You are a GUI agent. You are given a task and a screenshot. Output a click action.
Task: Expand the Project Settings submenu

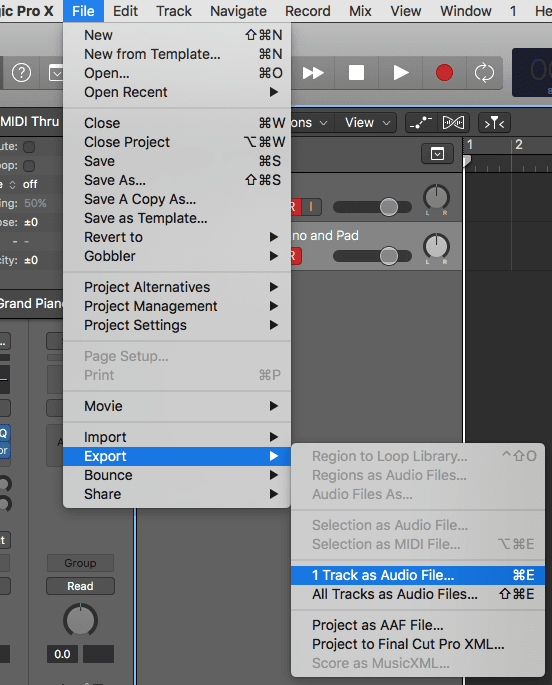point(177,325)
